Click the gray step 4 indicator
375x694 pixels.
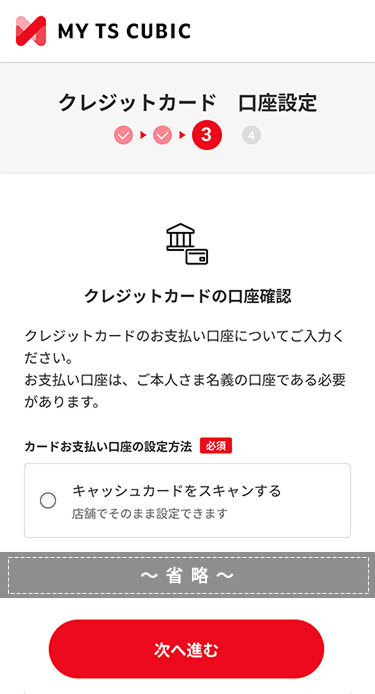(x=251, y=135)
